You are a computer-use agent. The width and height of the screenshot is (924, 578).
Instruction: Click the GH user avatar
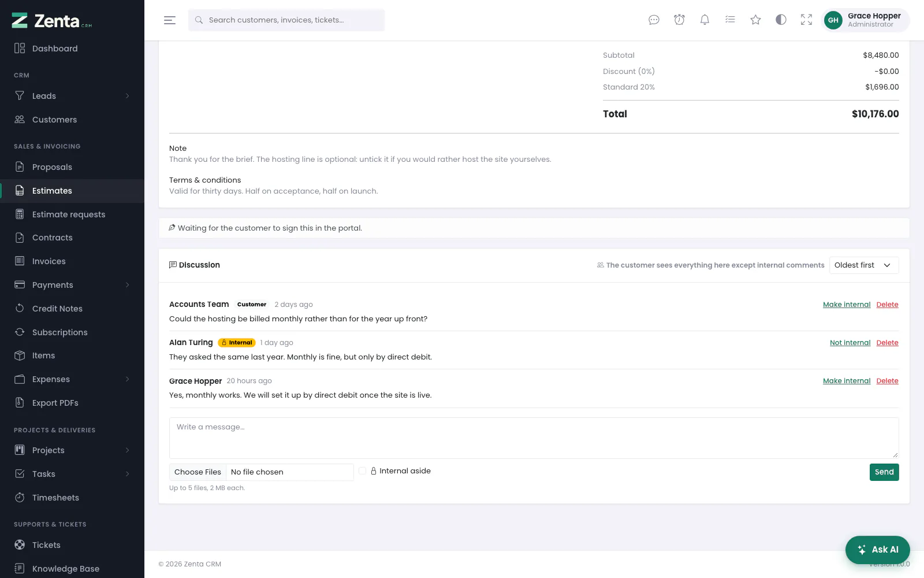click(833, 20)
